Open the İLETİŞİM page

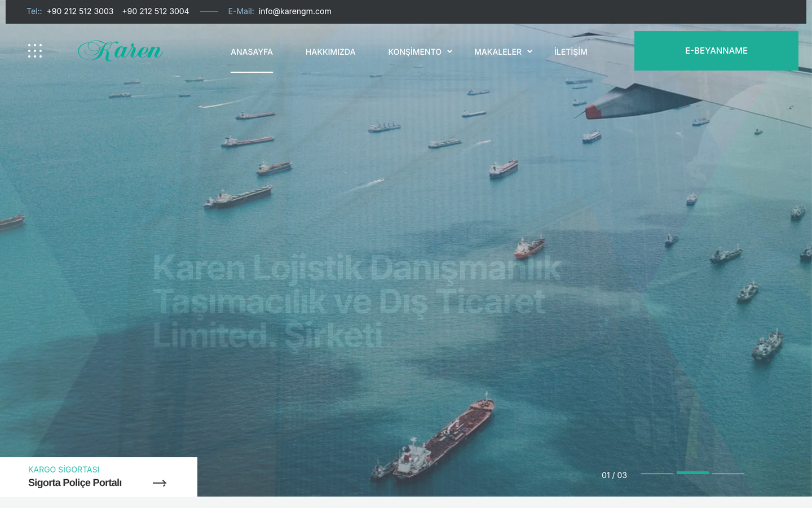coord(571,52)
